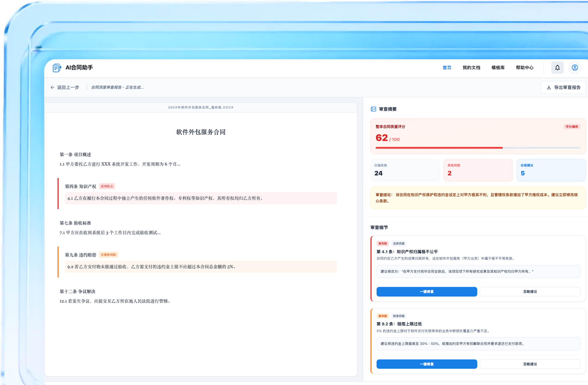The width and height of the screenshot is (588, 385).
Task: Select highlighted clause 4.1 text
Action: pos(201,198)
